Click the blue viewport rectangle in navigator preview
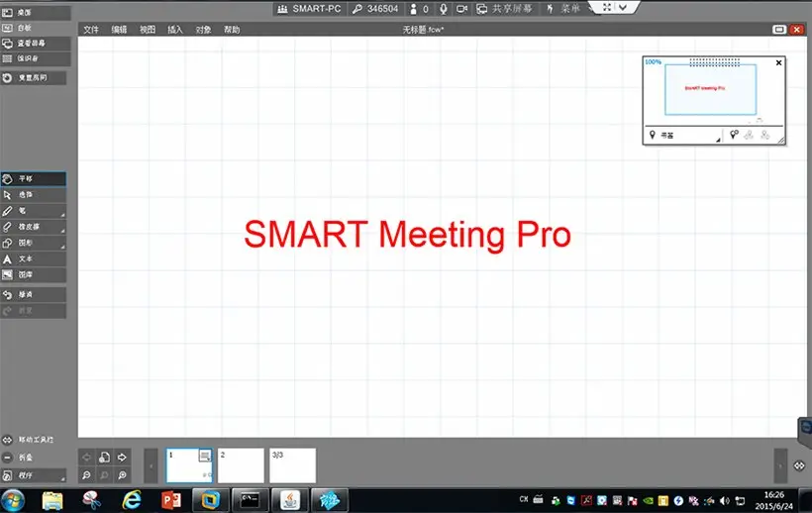812x513 pixels. (x=711, y=89)
